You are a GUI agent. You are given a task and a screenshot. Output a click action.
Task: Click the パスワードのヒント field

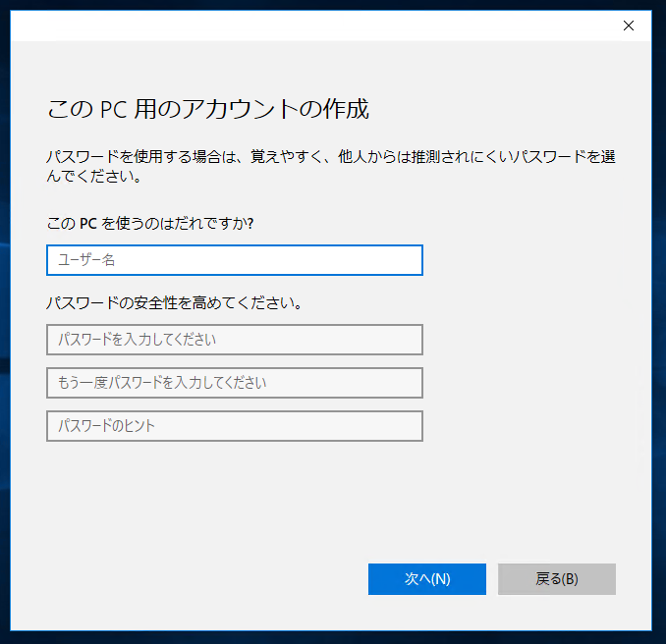234,426
